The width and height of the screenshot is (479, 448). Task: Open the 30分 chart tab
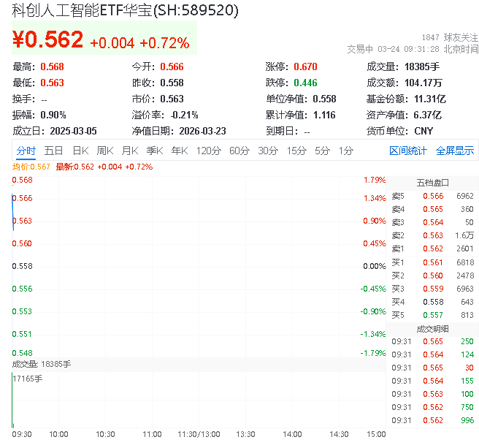[268, 151]
